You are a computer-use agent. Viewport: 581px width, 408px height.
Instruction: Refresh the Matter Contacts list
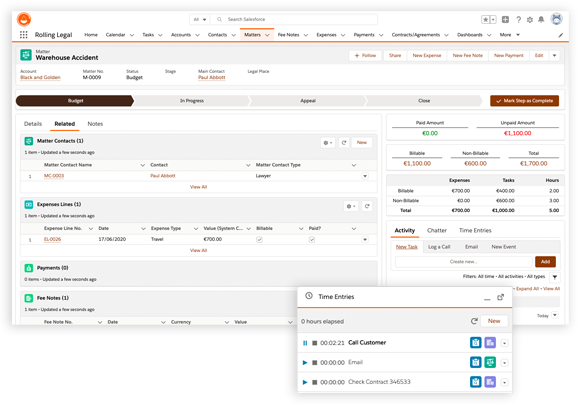(344, 143)
